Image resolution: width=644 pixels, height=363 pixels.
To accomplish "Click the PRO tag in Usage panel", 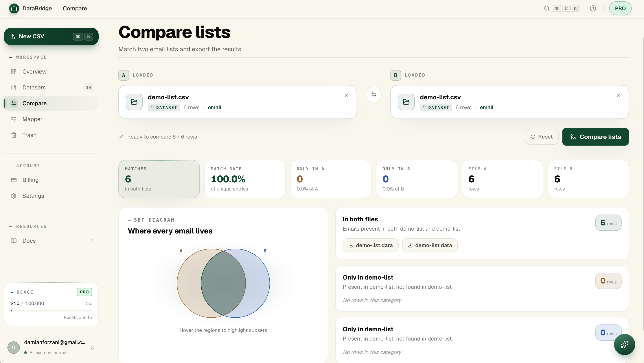I will (x=84, y=292).
